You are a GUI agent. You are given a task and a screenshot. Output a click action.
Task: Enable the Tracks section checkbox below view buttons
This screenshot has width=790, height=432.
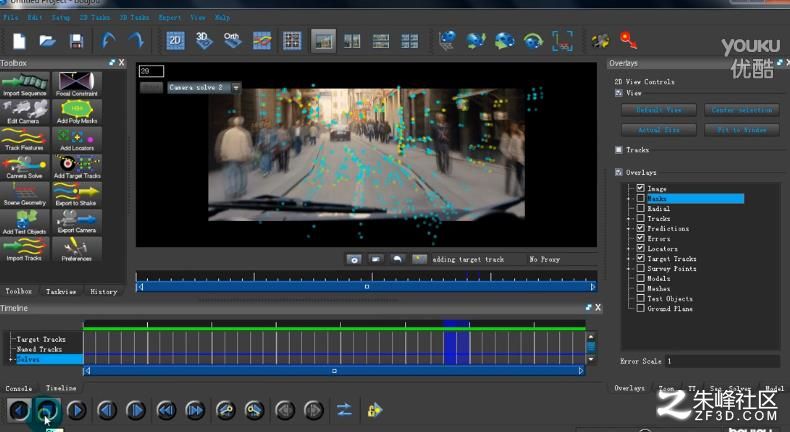(x=619, y=150)
